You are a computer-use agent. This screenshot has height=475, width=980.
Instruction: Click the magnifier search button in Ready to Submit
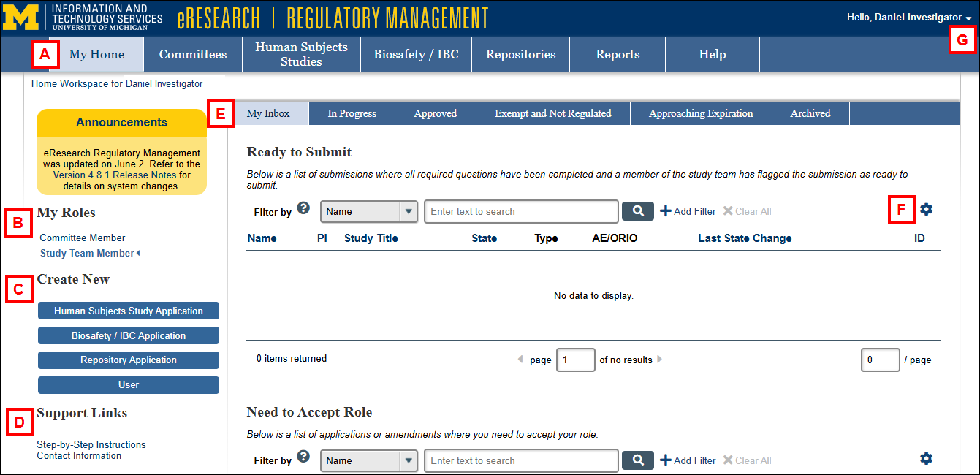point(637,211)
